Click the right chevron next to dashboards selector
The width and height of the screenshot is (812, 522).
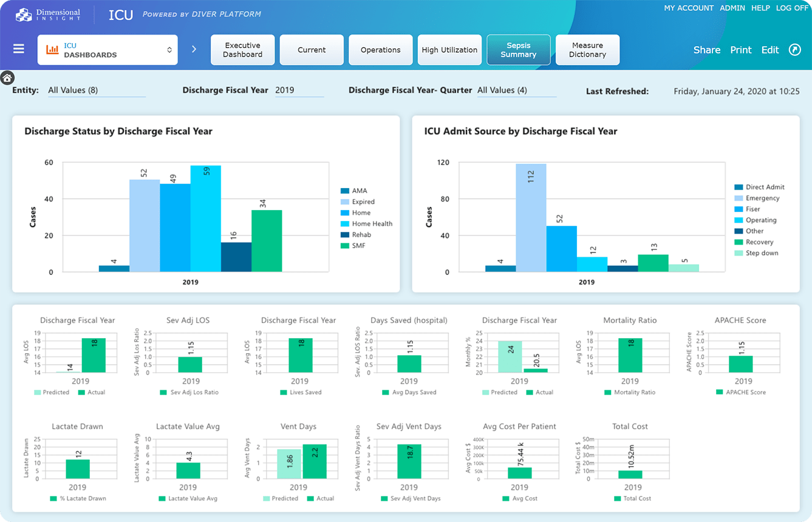click(194, 49)
